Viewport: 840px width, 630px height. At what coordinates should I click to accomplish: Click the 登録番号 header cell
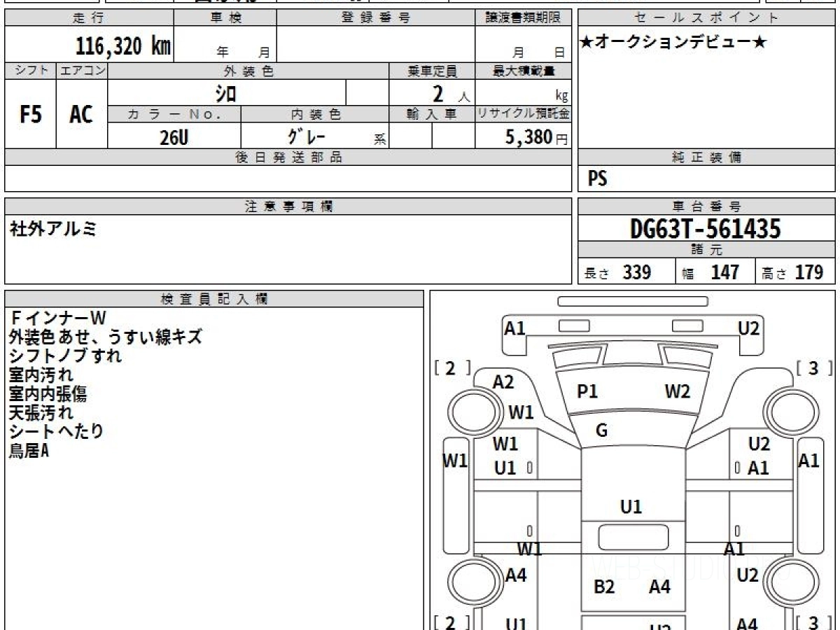click(376, 18)
